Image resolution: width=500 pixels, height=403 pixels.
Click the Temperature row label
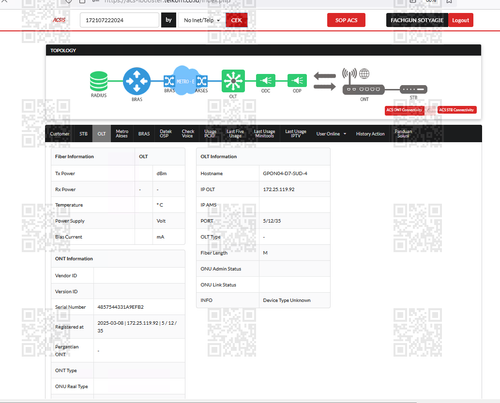[x=69, y=205]
